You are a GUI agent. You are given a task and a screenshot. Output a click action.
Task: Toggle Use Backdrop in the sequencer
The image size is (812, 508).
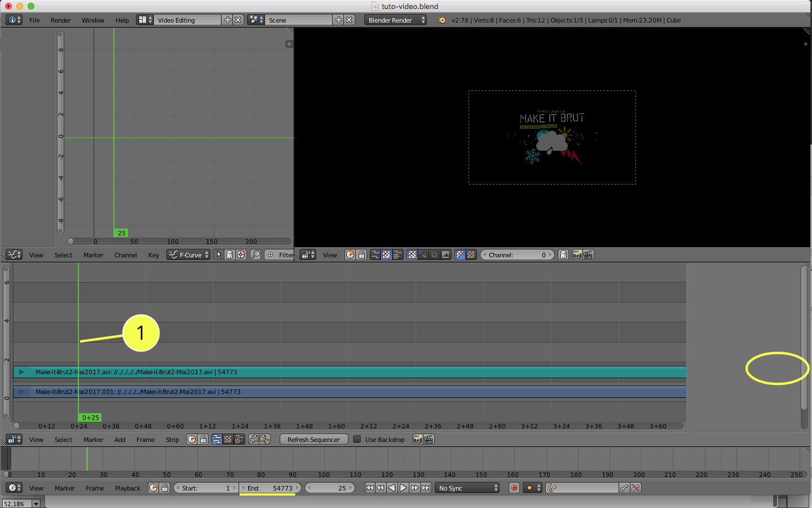coord(357,439)
